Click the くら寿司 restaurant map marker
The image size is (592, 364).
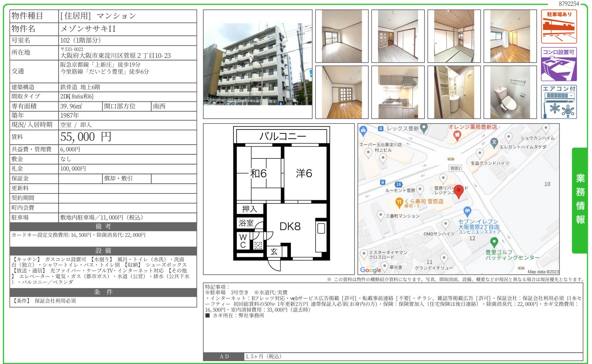(x=399, y=202)
